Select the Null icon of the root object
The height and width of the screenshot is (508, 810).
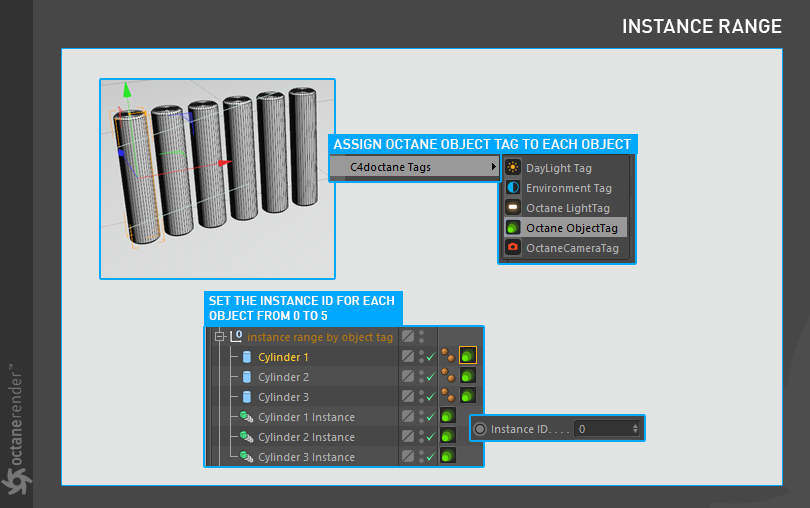point(236,336)
